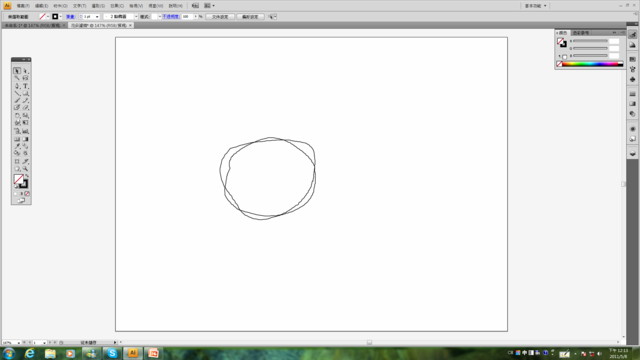
Task: Click the R slider in Color panel
Action: tap(591, 41)
